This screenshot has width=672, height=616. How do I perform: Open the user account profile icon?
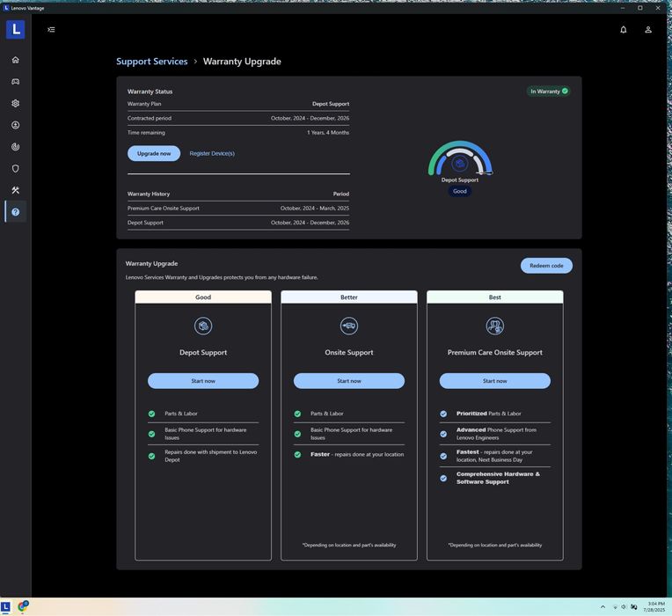point(648,30)
